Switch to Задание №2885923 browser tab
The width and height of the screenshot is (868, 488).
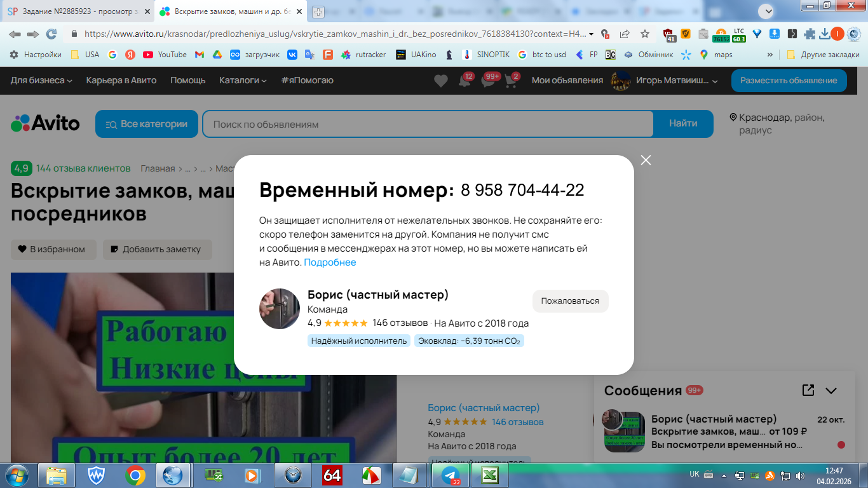[x=78, y=11]
